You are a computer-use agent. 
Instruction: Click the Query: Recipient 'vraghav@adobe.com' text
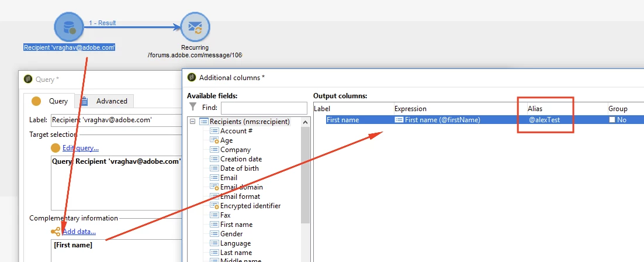click(116, 161)
